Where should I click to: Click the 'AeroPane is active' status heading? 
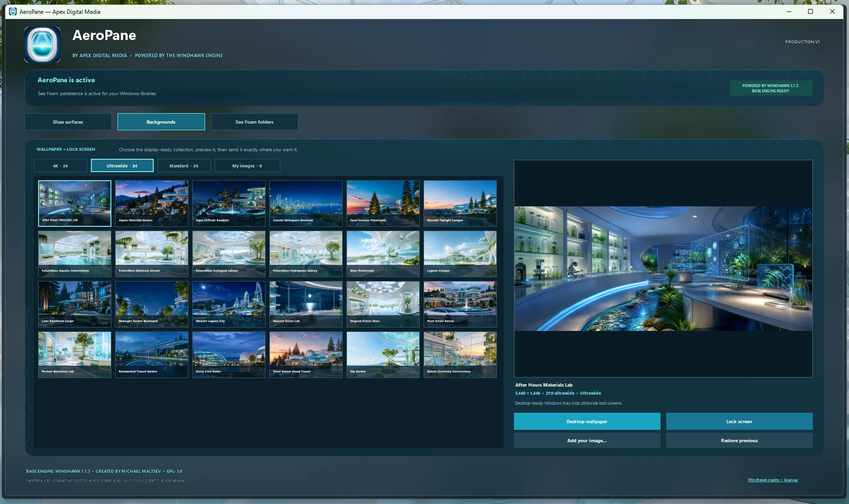click(x=66, y=80)
